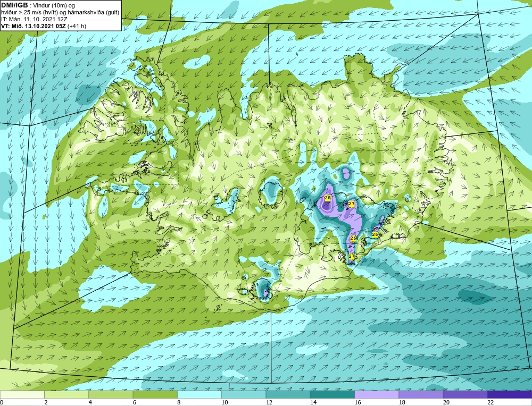Image resolution: width=532 pixels, height=406 pixels.
Task: Select the '(+41 h)' forecast offset text
Action: [x=77, y=26]
